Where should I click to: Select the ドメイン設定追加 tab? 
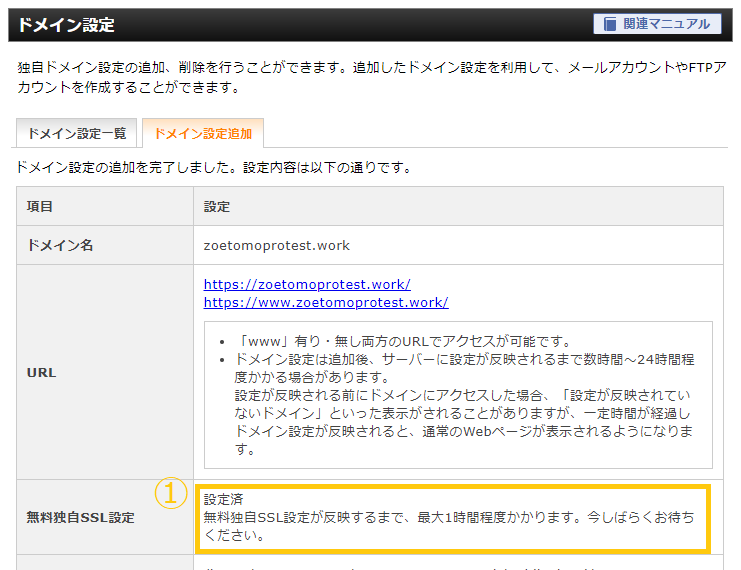pyautogui.click(x=203, y=133)
